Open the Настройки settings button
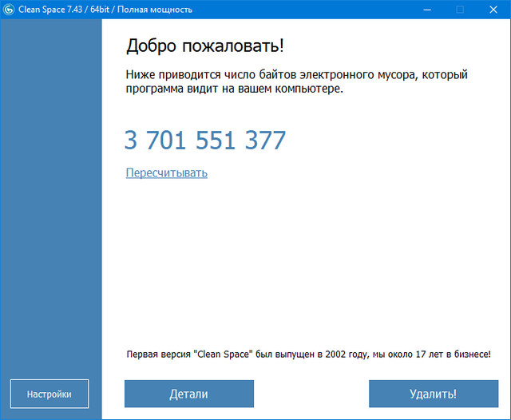 coord(50,394)
